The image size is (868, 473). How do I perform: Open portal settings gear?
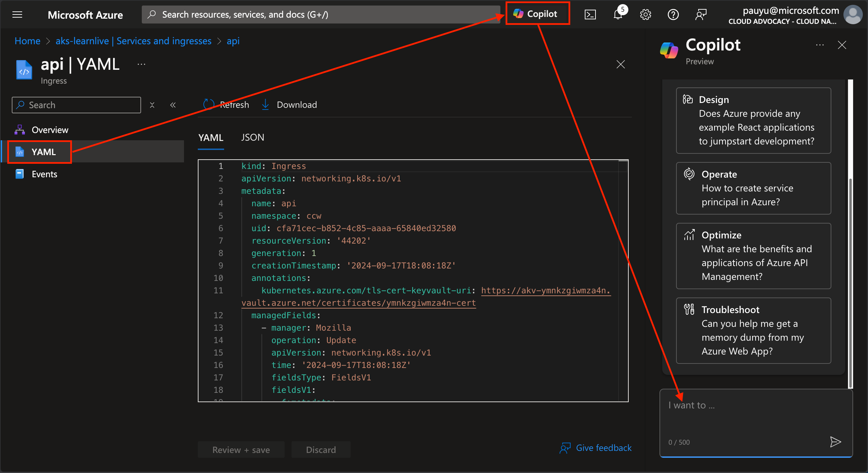645,15
